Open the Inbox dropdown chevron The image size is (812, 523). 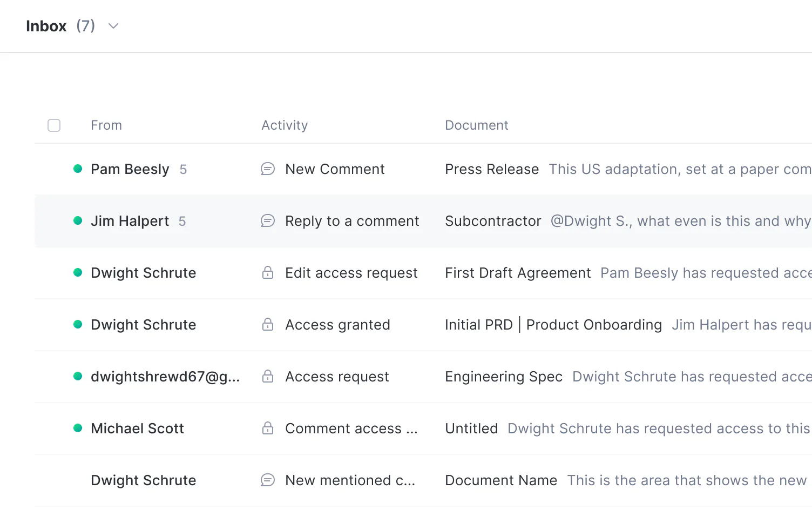[x=113, y=26]
